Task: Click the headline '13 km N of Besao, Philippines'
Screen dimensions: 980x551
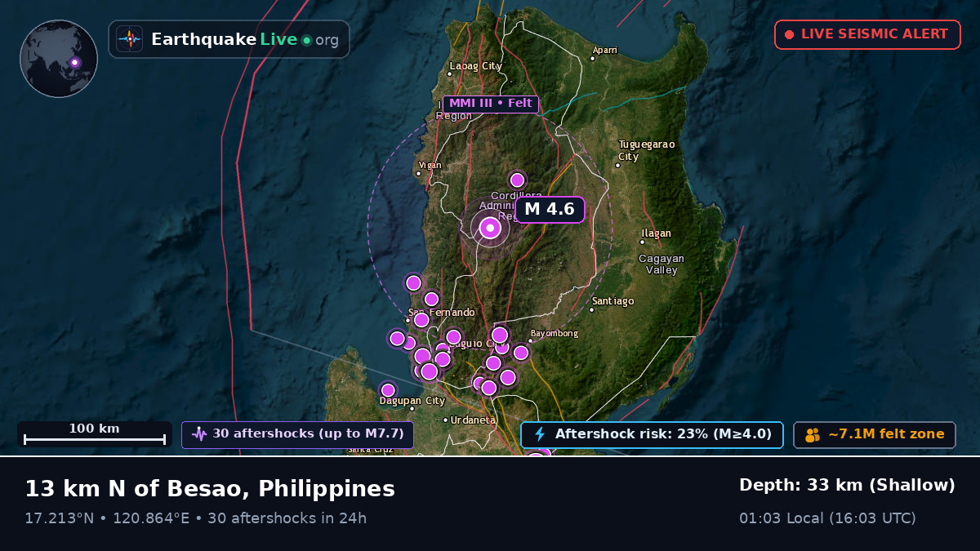Action: [x=210, y=489]
